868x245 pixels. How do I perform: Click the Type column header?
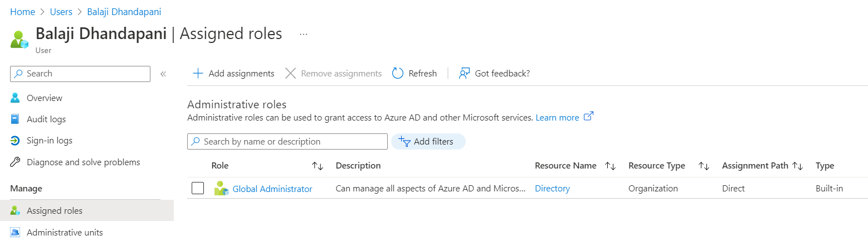click(x=825, y=166)
